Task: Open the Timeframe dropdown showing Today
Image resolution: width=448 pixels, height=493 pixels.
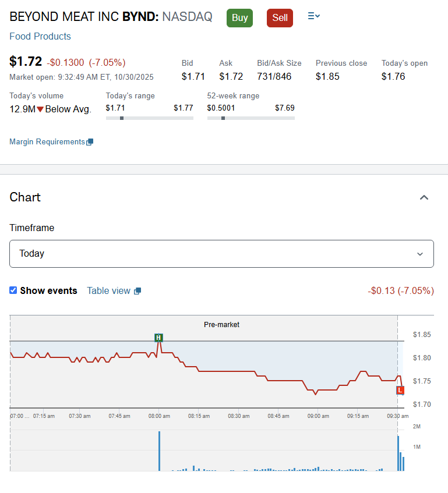Action: (221, 254)
